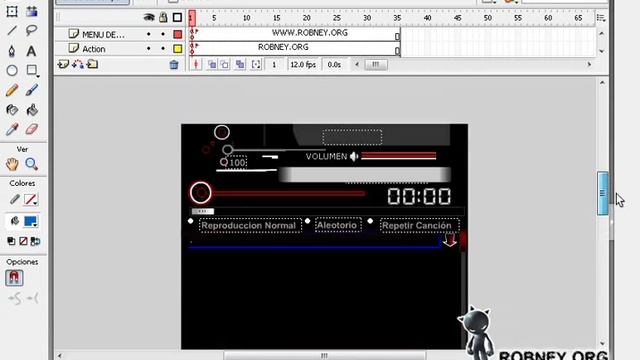
Task: Click stage scroll down arrow
Action: (x=602, y=343)
